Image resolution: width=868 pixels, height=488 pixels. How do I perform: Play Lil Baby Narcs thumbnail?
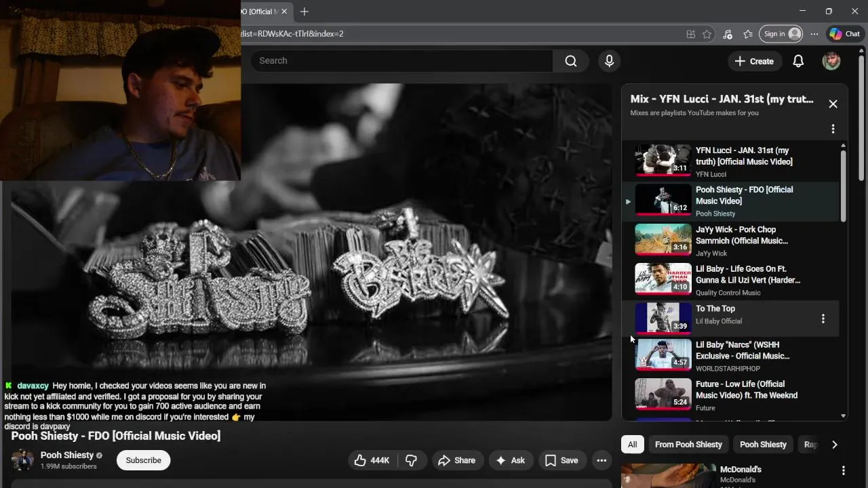[663, 355]
